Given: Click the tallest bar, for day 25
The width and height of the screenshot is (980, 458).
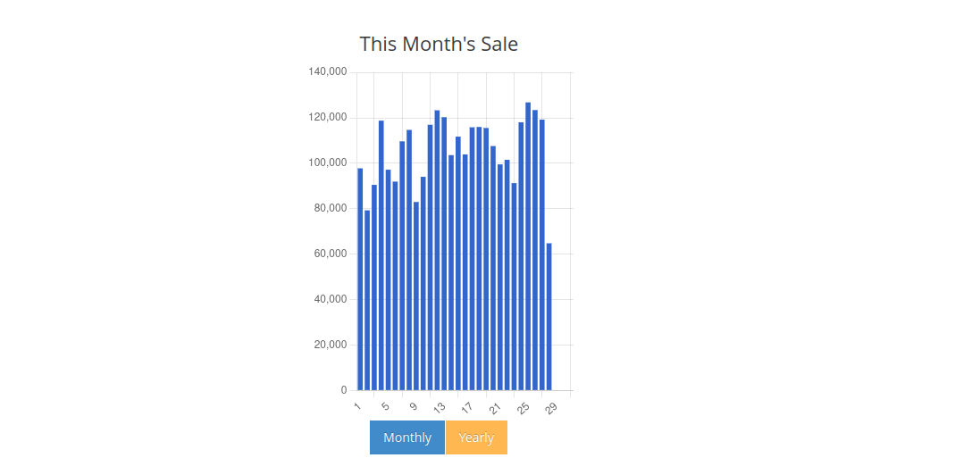Looking at the screenshot, I should (x=528, y=246).
